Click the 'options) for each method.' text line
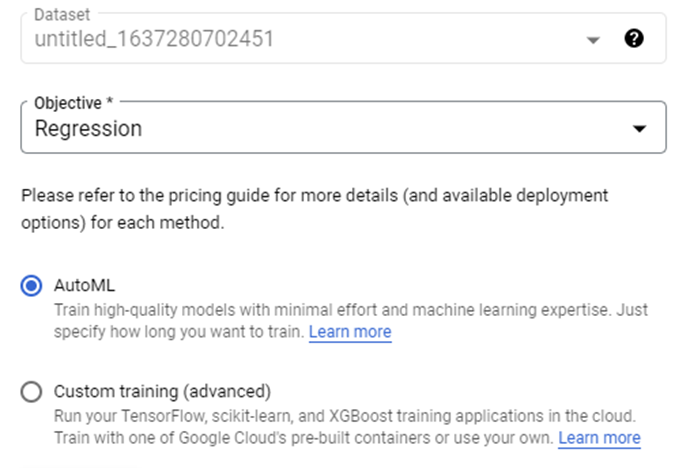 point(122,222)
